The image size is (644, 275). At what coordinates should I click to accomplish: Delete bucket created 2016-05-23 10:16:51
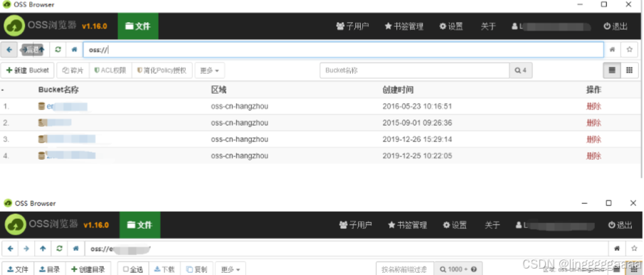point(593,107)
